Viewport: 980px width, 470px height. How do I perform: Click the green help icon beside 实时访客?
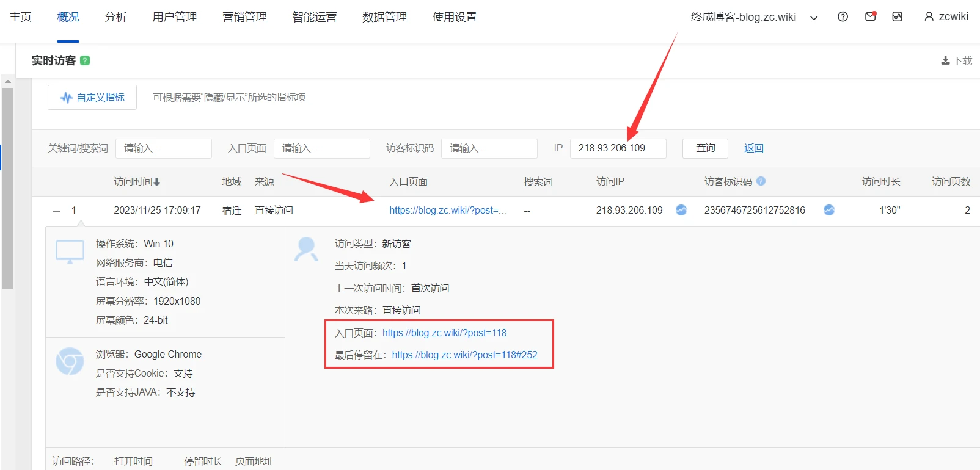pos(85,60)
